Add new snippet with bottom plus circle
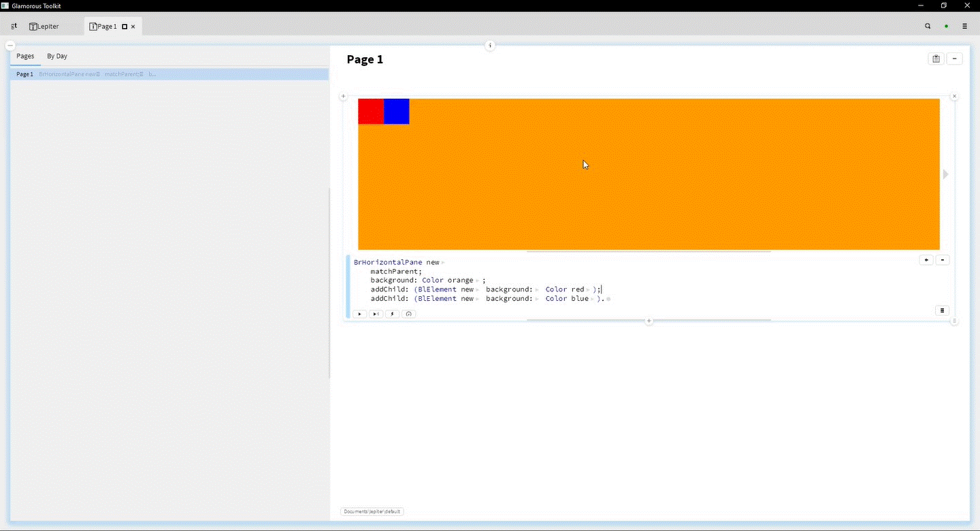 point(649,321)
